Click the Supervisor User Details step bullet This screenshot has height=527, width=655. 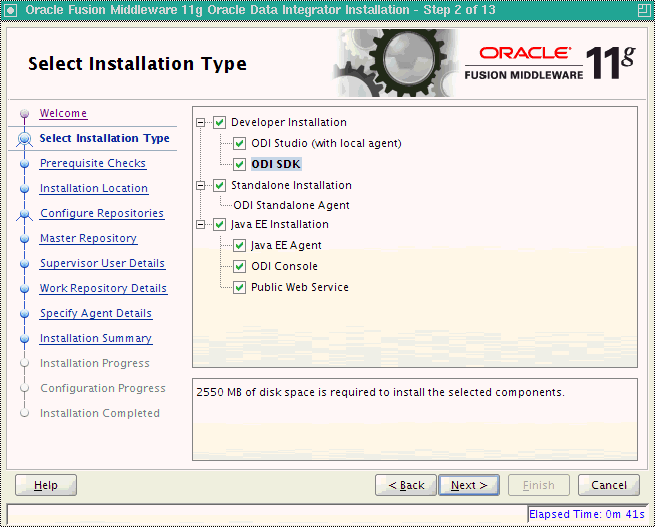pos(25,264)
